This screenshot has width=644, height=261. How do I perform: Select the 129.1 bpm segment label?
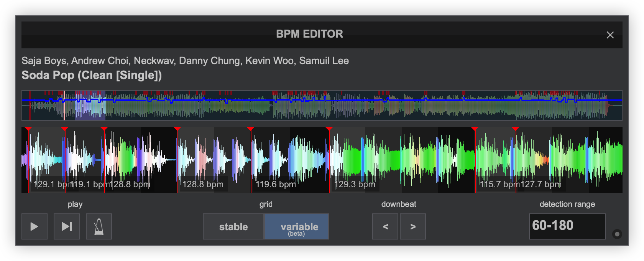(x=49, y=184)
